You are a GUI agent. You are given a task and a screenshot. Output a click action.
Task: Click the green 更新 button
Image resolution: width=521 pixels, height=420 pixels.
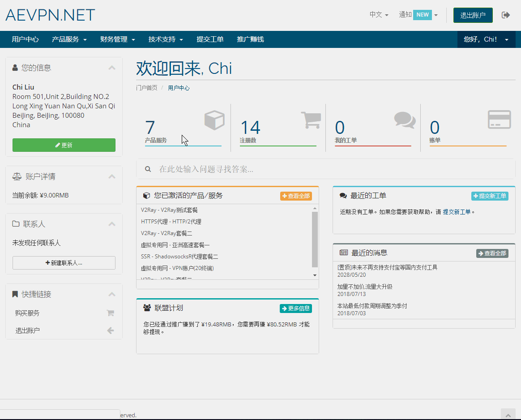(64, 145)
